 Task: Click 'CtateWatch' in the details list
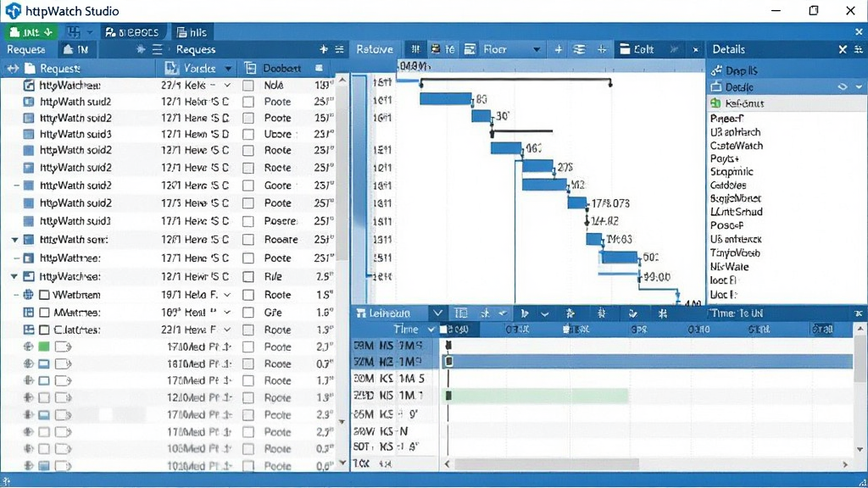click(737, 146)
